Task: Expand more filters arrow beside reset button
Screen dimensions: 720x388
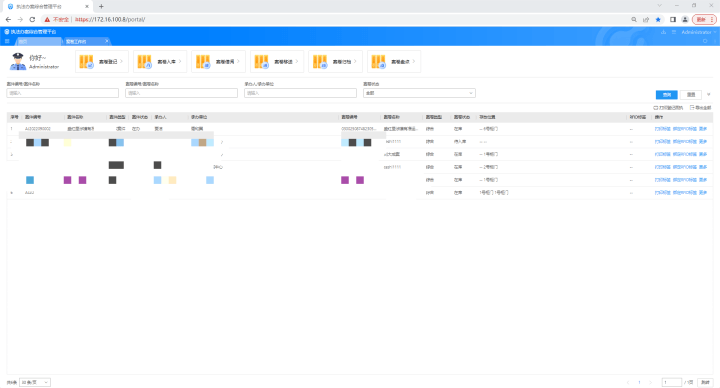Action: (709, 95)
